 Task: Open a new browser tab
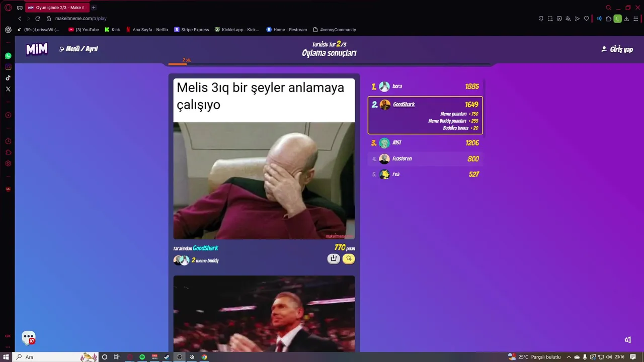pyautogui.click(x=94, y=8)
